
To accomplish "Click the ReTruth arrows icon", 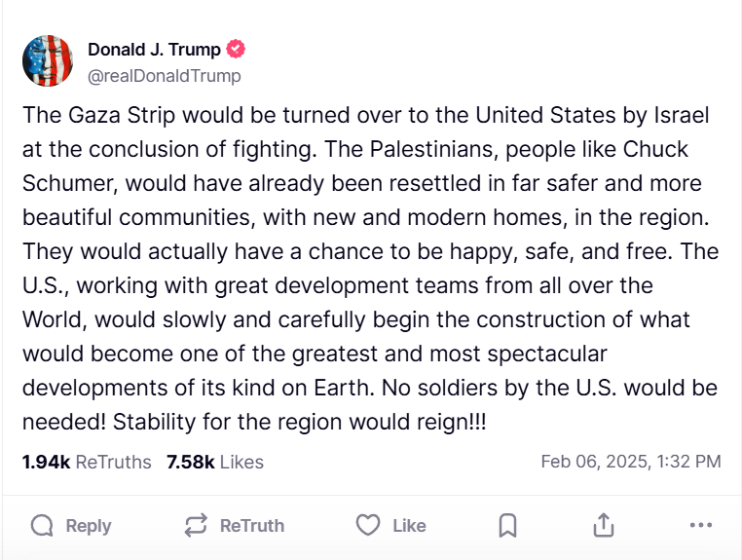I will coord(196,526).
